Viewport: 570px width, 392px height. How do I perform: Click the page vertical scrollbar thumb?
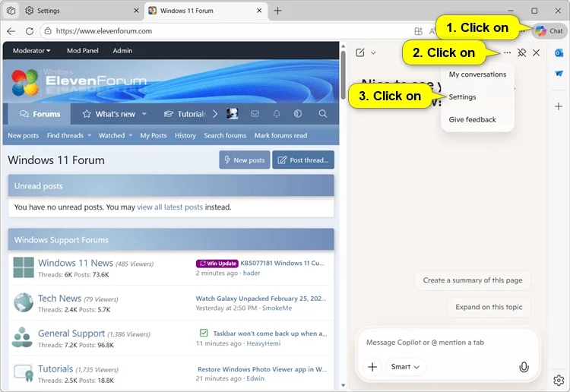(x=344, y=74)
